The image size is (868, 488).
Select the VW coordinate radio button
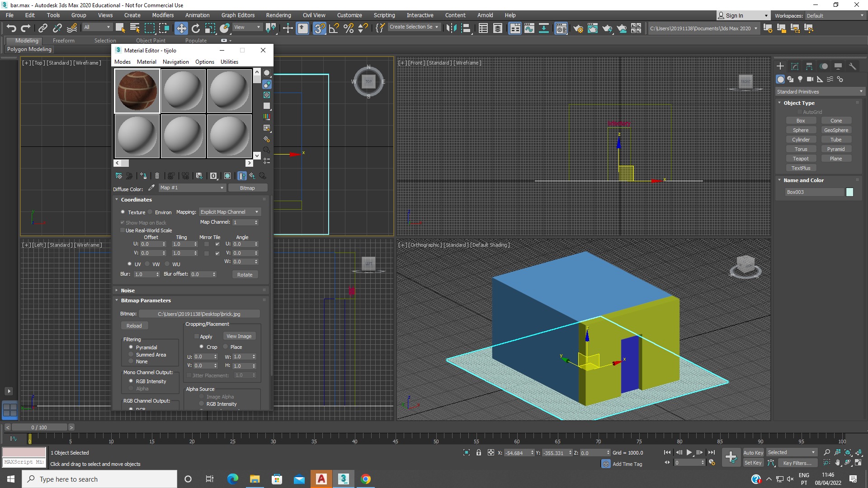147,264
